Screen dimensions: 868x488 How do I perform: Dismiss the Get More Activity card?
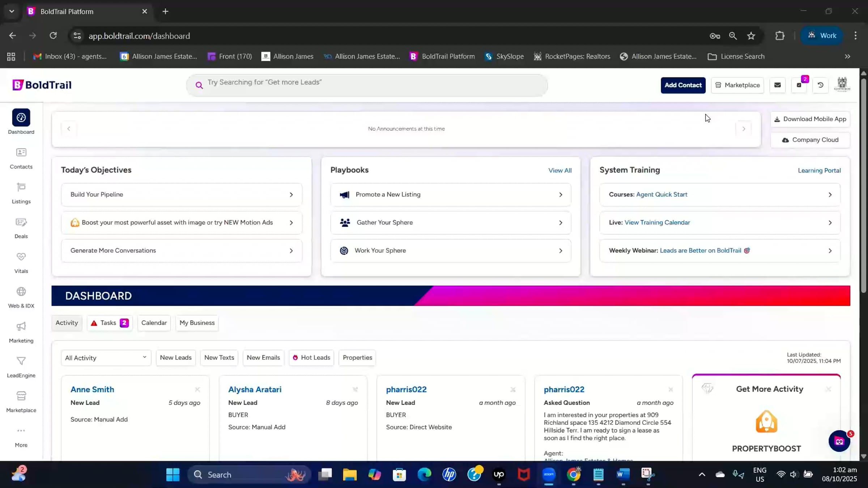point(828,389)
